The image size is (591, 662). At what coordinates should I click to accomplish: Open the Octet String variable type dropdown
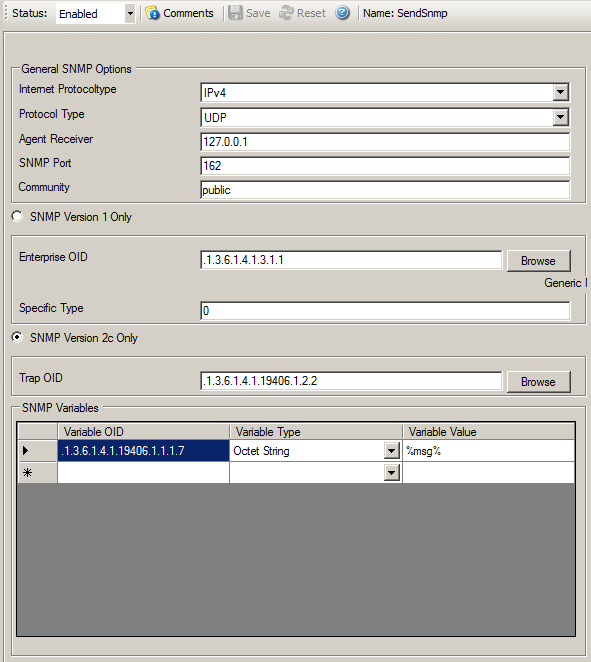(391, 451)
